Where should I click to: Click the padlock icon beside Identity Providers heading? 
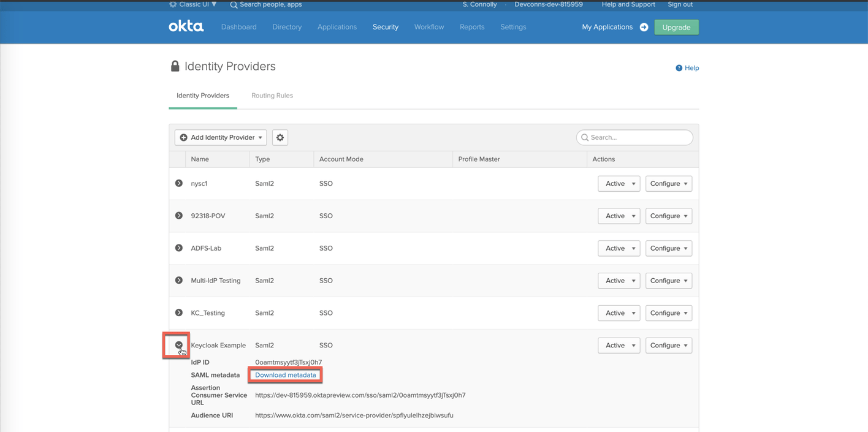click(175, 66)
